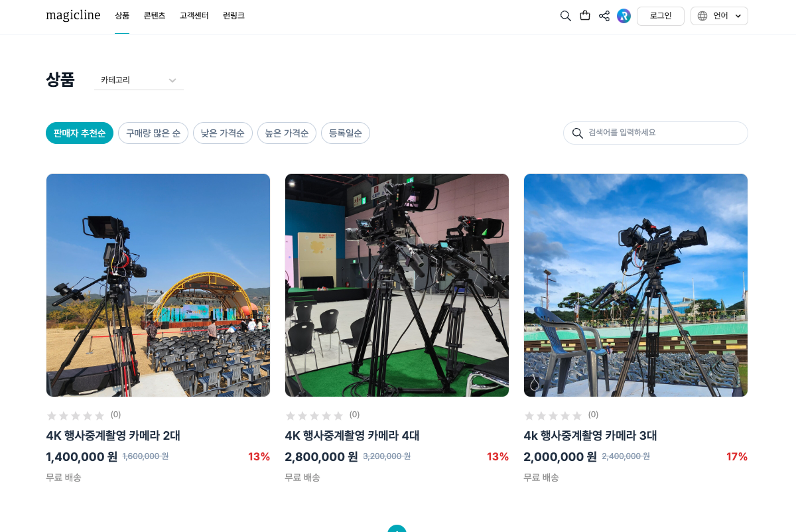Image resolution: width=796 pixels, height=532 pixels.
Task: Select the 구매량 많은 순 sort filter
Action: coord(153,133)
